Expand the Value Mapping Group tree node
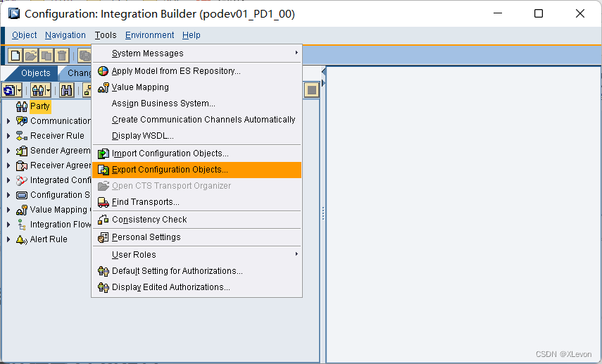 pos(8,210)
